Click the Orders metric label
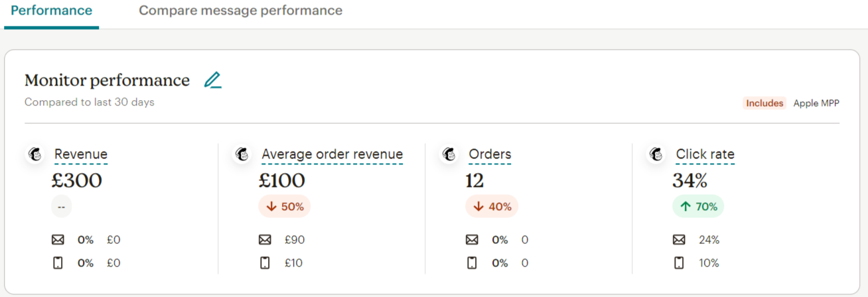Viewport: 868px width, 297px height. coord(490,154)
